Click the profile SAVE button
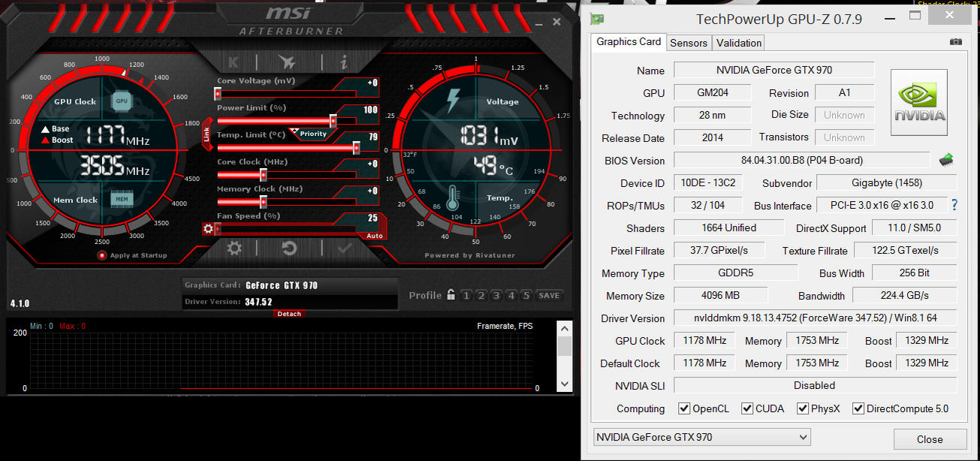 (549, 295)
